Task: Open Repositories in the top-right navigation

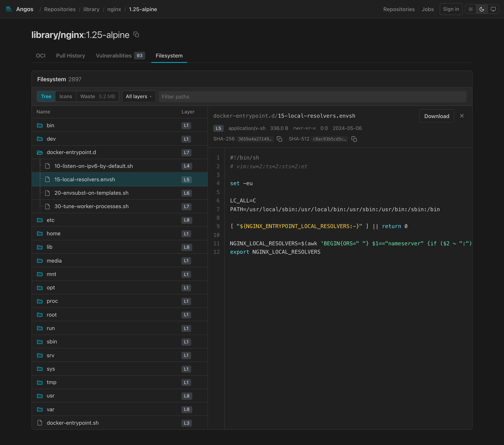Action: pos(399,9)
